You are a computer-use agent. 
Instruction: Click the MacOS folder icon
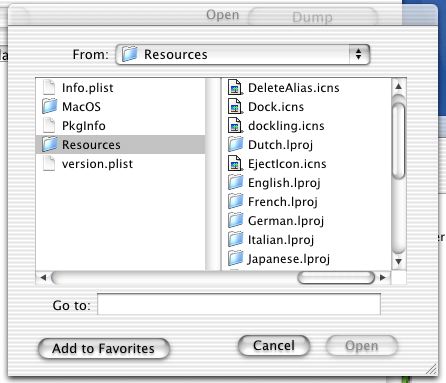tap(50, 106)
